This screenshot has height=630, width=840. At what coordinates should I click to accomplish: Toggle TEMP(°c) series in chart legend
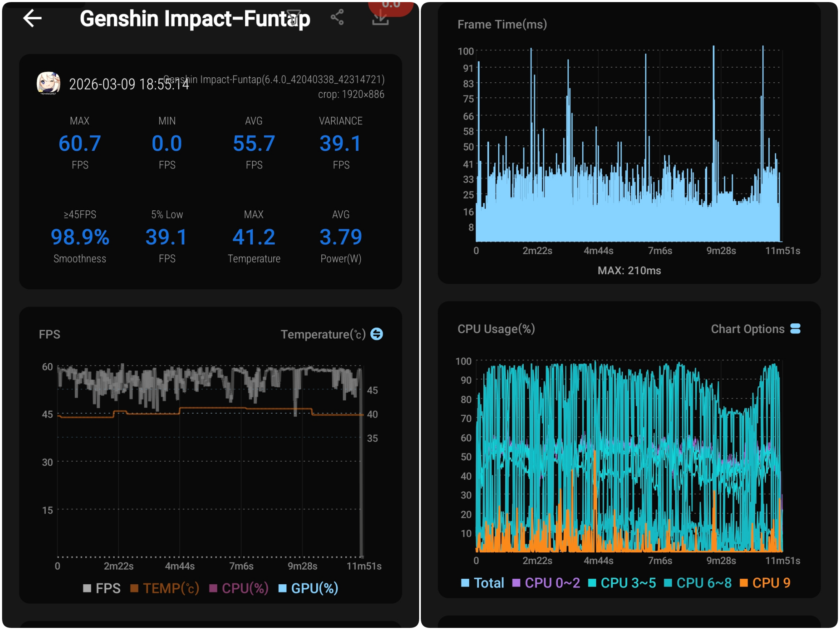[x=165, y=588]
